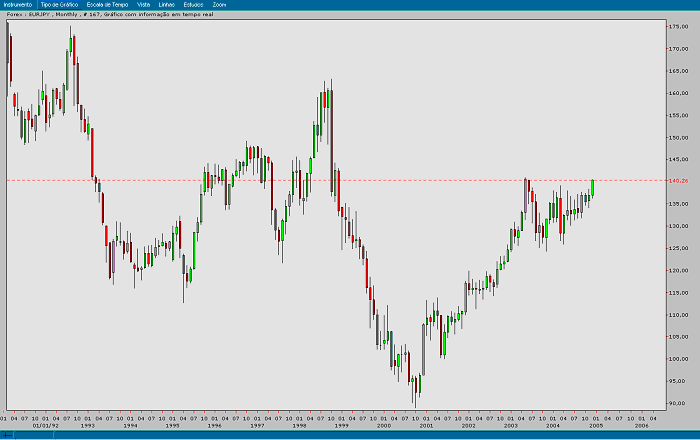Click the 150.00 price axis label
Viewport: 700px width, 440px height.
tap(679, 137)
